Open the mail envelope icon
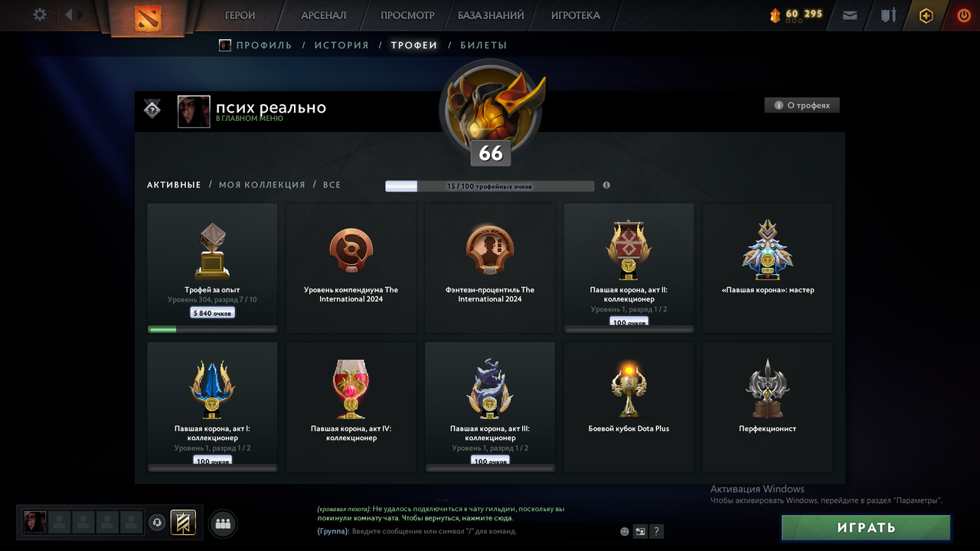 tap(850, 15)
